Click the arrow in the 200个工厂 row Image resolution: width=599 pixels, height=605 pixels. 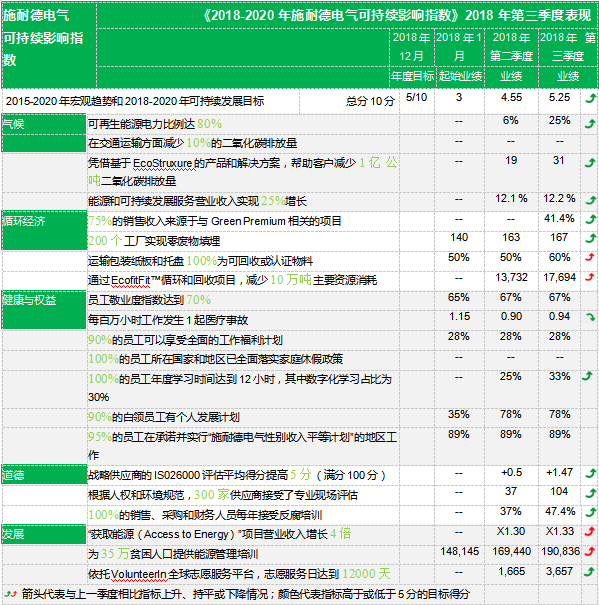pos(590,238)
